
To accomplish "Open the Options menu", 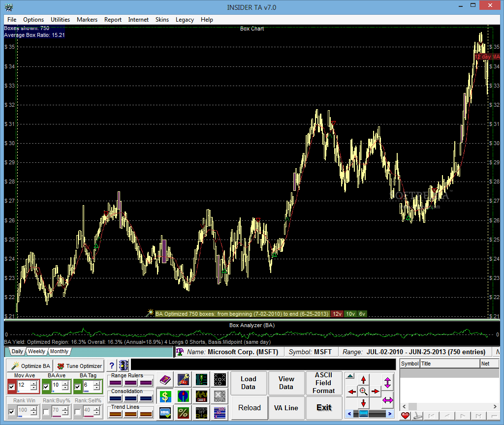I will [33, 20].
